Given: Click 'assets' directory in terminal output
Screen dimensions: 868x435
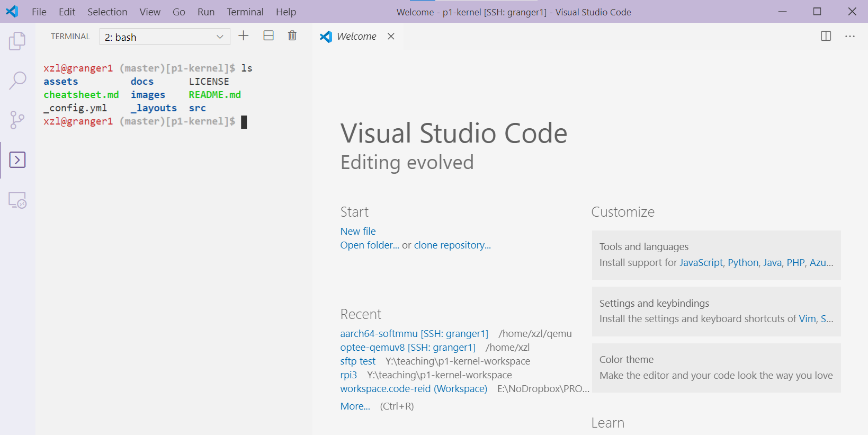Looking at the screenshot, I should (61, 81).
